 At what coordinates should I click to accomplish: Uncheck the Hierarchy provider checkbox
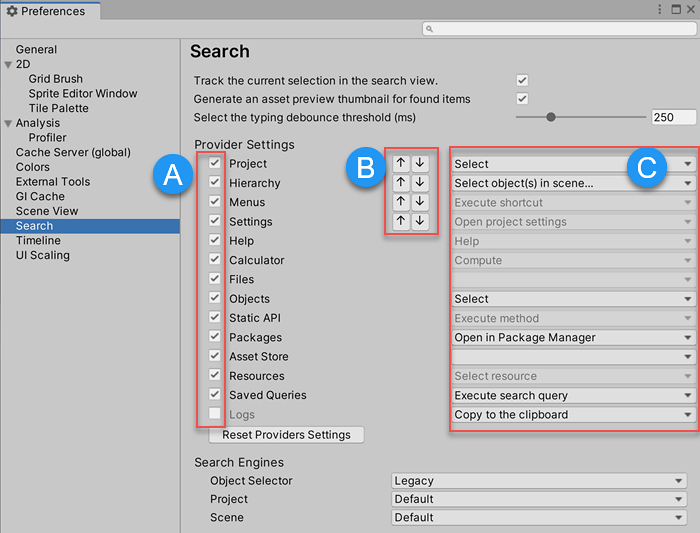tap(215, 182)
